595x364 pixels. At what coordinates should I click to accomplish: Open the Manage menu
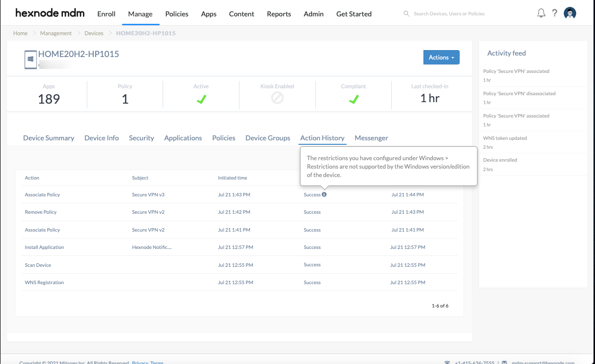pyautogui.click(x=140, y=14)
